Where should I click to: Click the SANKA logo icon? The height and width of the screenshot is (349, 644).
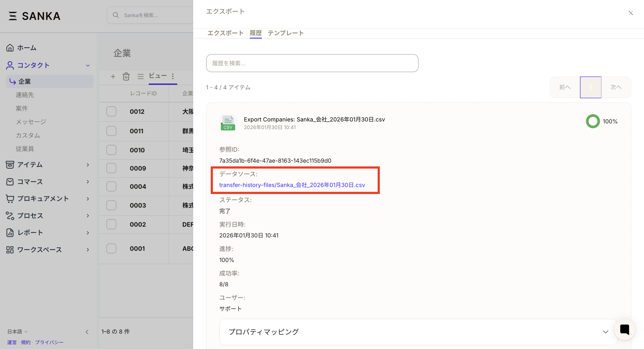13,16
